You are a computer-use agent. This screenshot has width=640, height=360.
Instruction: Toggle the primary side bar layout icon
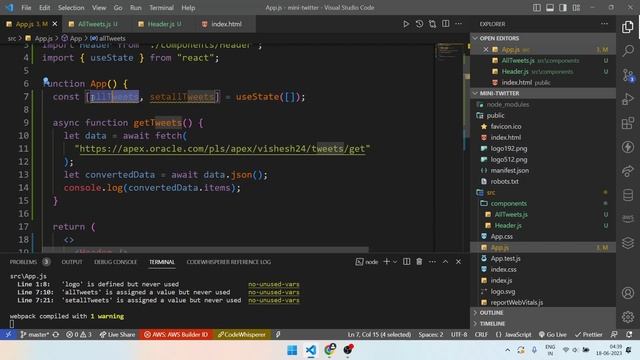(x=537, y=8)
